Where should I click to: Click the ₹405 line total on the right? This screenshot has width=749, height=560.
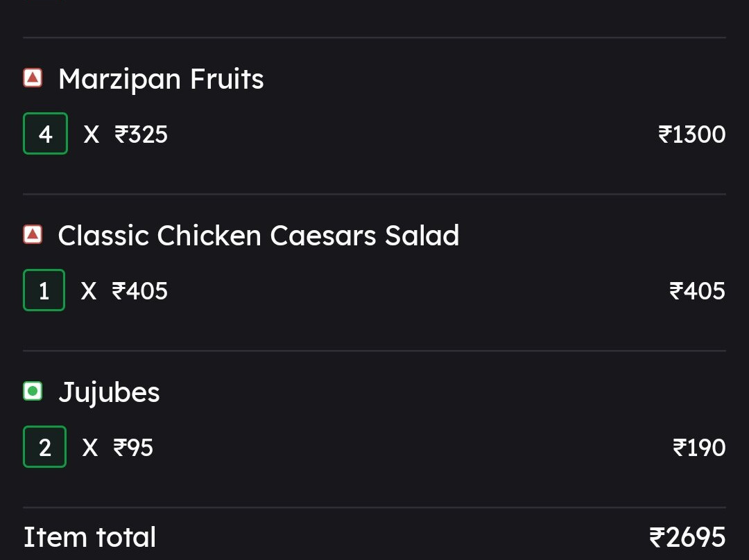coord(698,290)
